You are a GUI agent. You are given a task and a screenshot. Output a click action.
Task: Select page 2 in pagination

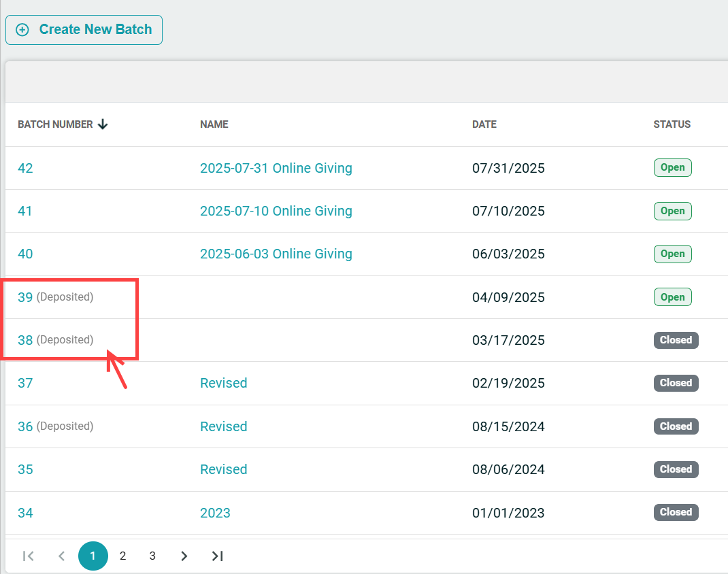[x=122, y=556]
